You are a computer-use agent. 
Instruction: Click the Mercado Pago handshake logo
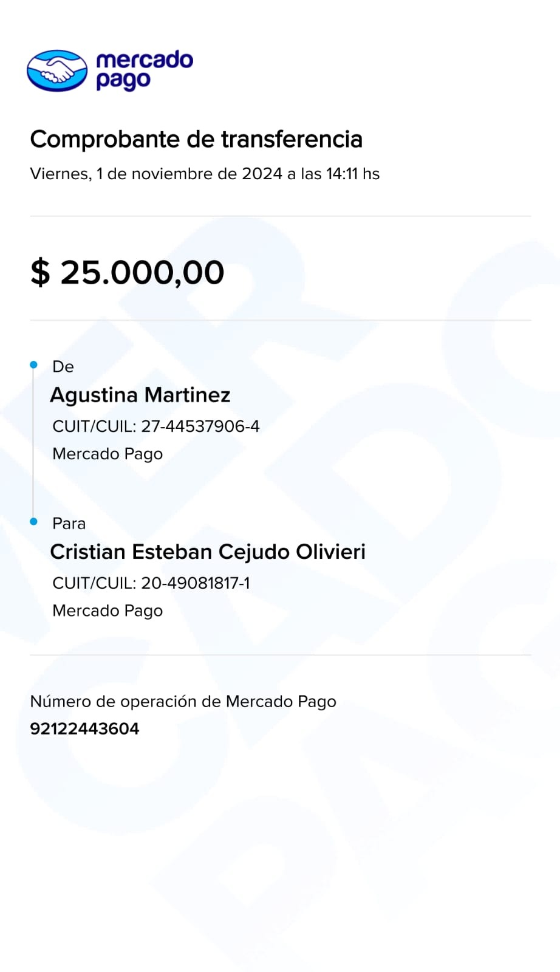[57, 70]
